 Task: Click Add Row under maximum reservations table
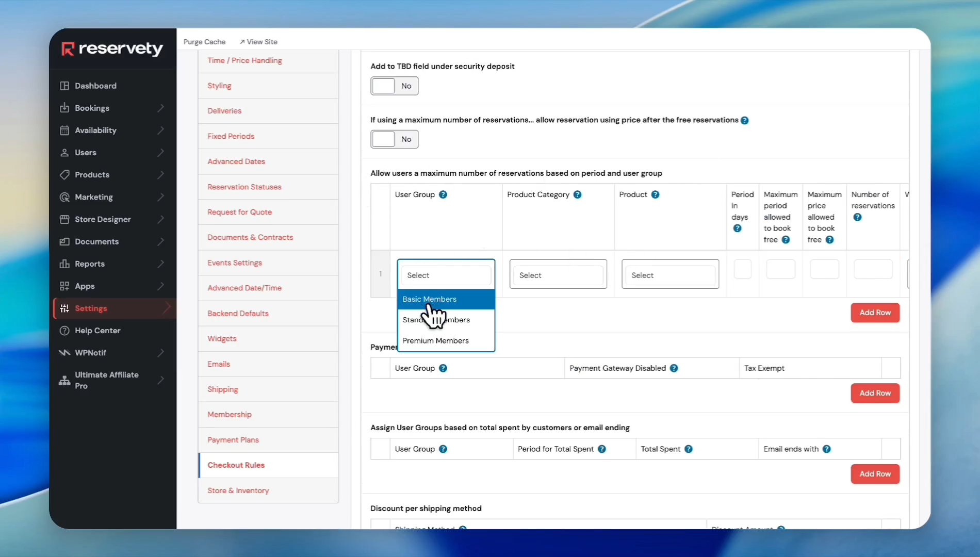coord(875,313)
